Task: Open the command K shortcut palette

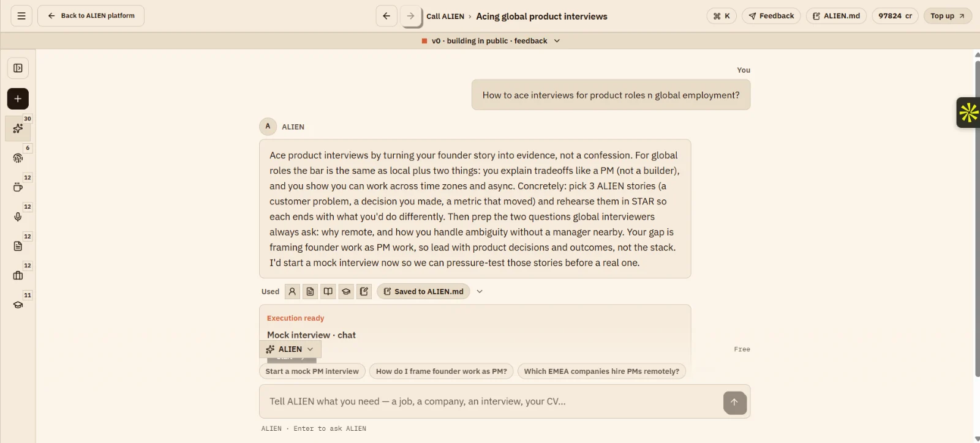Action: (x=722, y=16)
